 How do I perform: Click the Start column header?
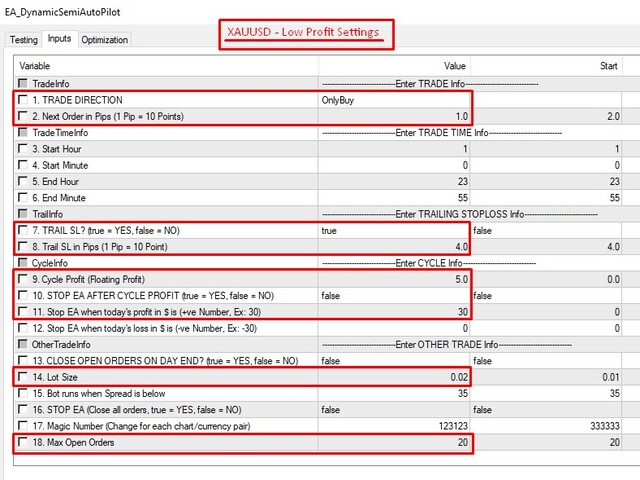point(547,66)
